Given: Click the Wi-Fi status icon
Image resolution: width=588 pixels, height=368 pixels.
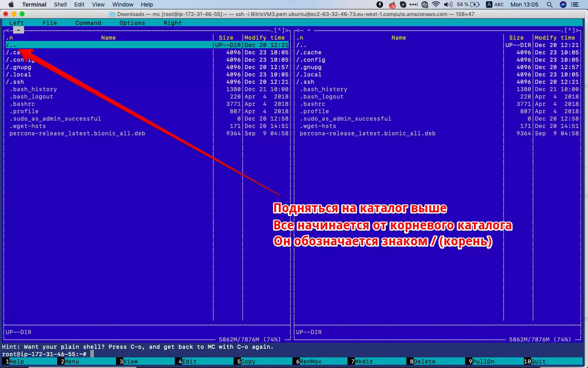Looking at the screenshot, I should coord(436,4).
